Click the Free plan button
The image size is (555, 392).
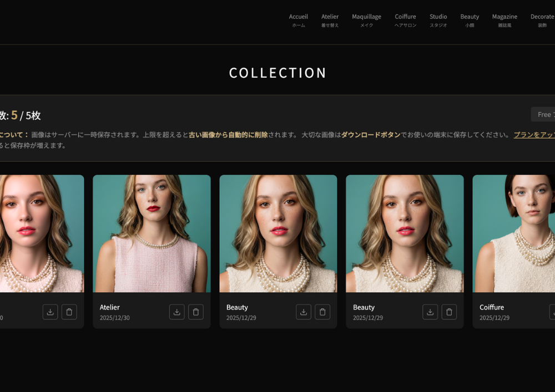[543, 114]
